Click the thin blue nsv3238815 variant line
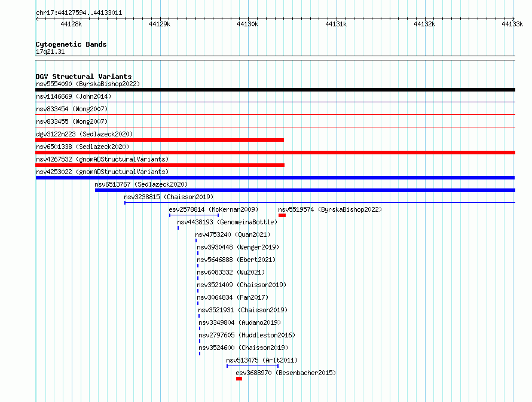 coord(320,203)
